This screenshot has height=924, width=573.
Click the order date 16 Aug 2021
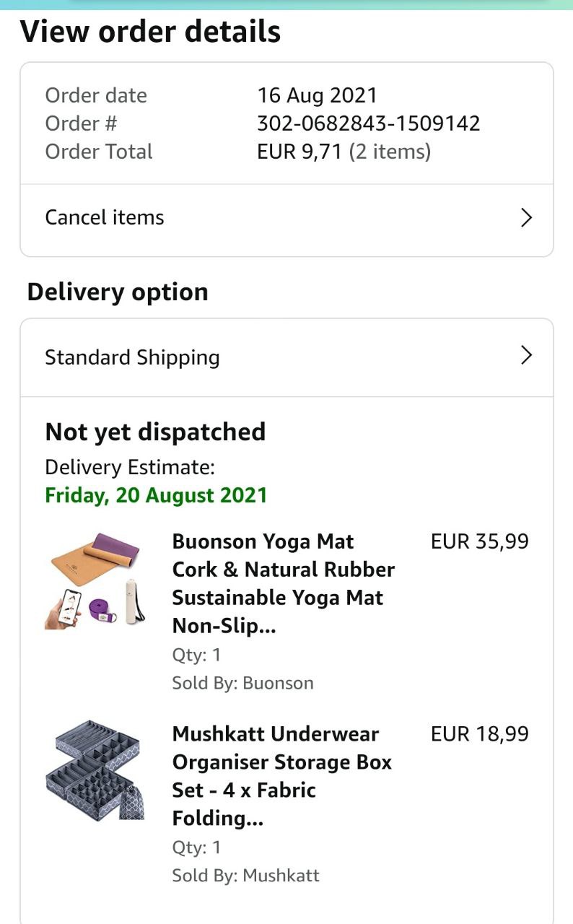tap(317, 95)
